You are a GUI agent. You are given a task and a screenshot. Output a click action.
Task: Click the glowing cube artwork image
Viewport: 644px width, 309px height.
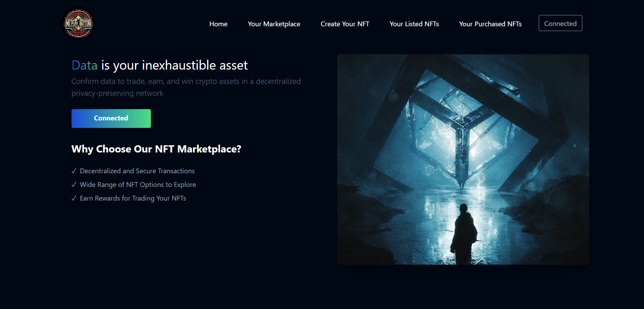[463, 159]
